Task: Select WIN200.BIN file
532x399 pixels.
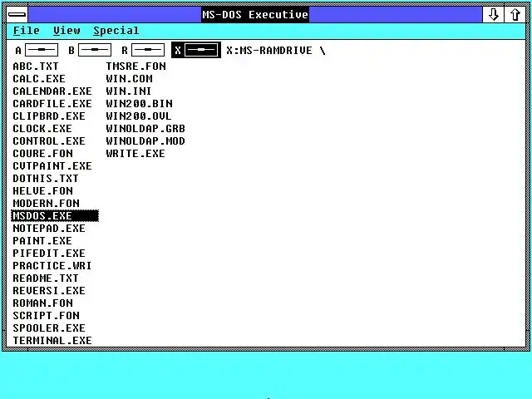Action: (x=139, y=103)
